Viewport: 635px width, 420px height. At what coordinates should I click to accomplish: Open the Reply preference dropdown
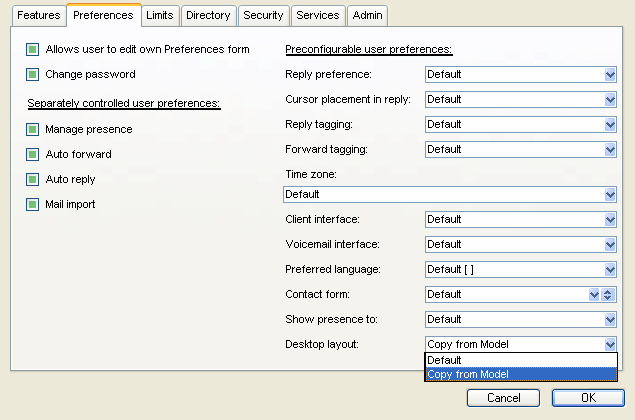(610, 74)
